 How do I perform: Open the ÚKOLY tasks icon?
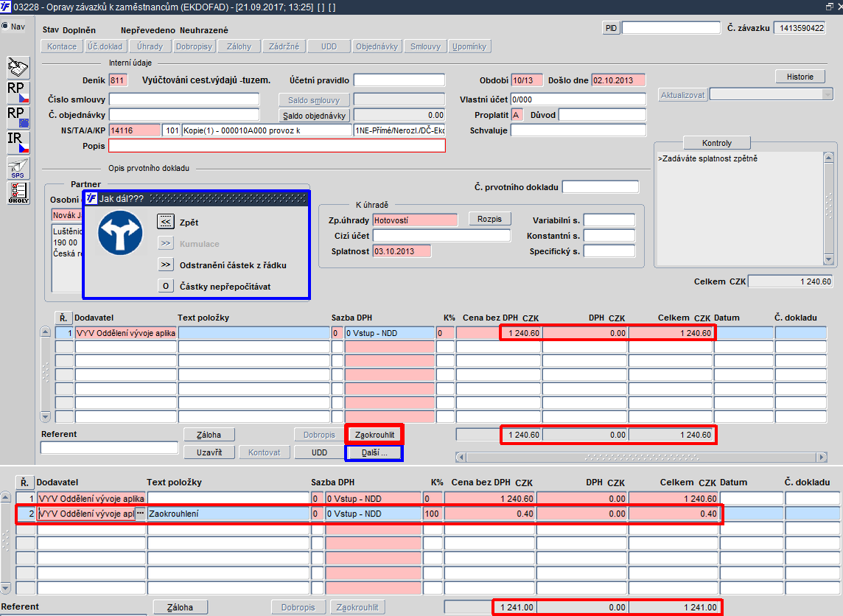(x=18, y=193)
